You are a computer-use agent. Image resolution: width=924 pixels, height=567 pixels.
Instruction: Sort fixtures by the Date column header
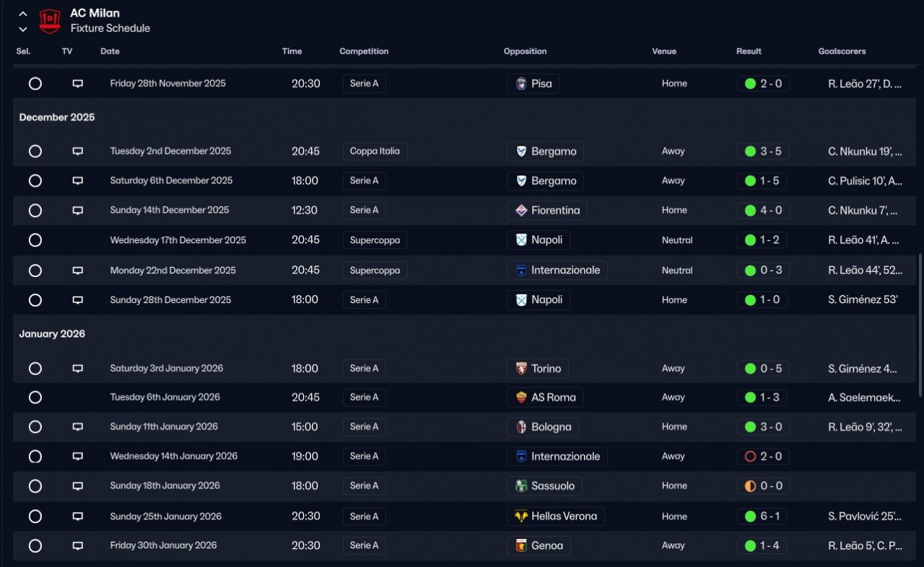(x=110, y=51)
